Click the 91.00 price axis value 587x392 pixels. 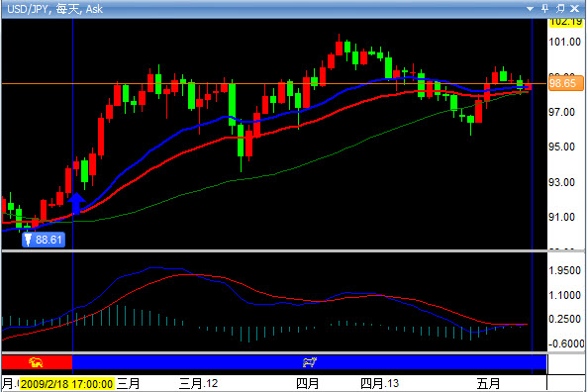coord(561,217)
